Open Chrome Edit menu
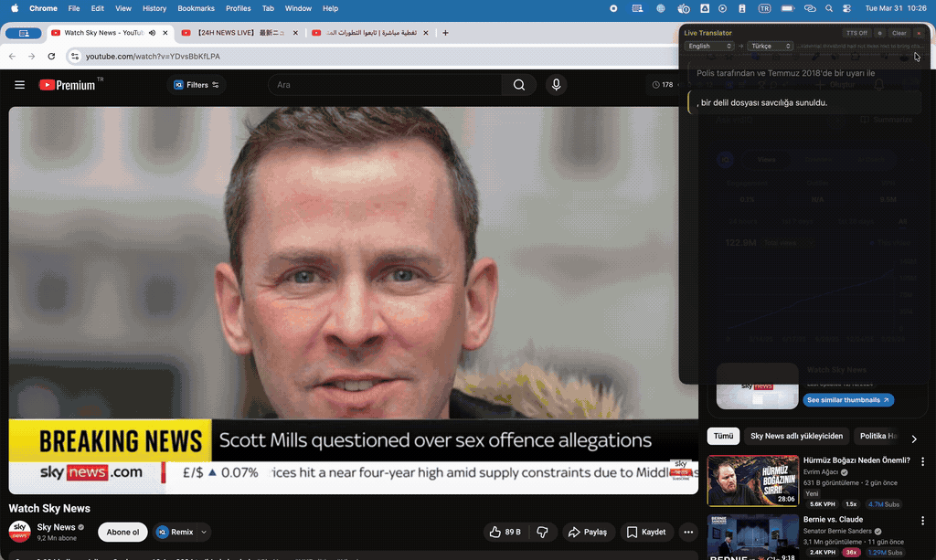 (97, 8)
